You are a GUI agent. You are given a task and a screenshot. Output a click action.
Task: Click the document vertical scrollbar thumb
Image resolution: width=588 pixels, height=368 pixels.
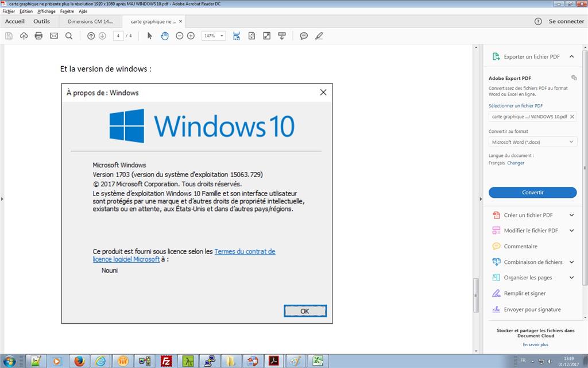[476, 295]
